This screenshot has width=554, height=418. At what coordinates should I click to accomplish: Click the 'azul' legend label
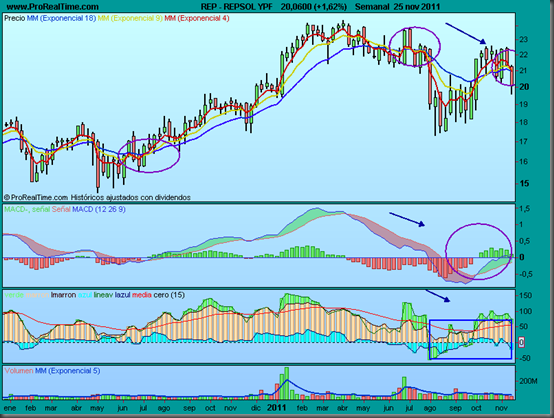pos(85,295)
